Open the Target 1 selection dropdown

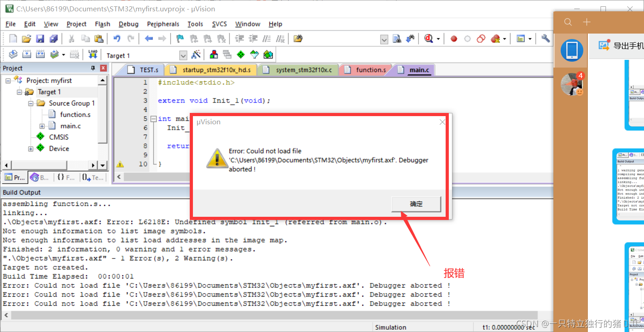coord(183,55)
